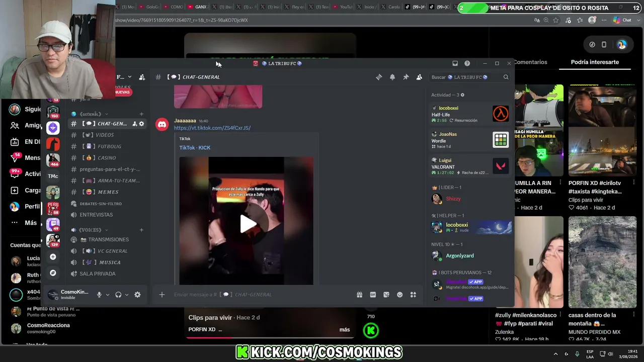
Task: Switch to the YouTube browser tab
Action: [x=342, y=7]
